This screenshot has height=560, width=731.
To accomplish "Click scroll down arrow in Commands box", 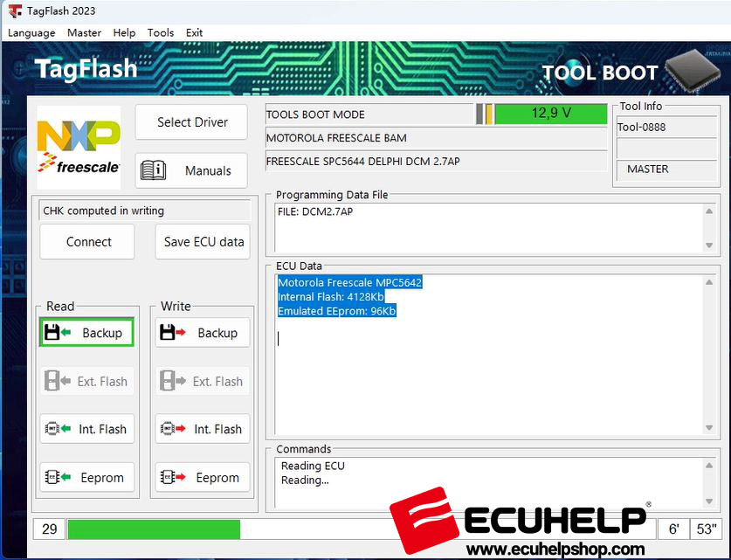I will (x=709, y=501).
